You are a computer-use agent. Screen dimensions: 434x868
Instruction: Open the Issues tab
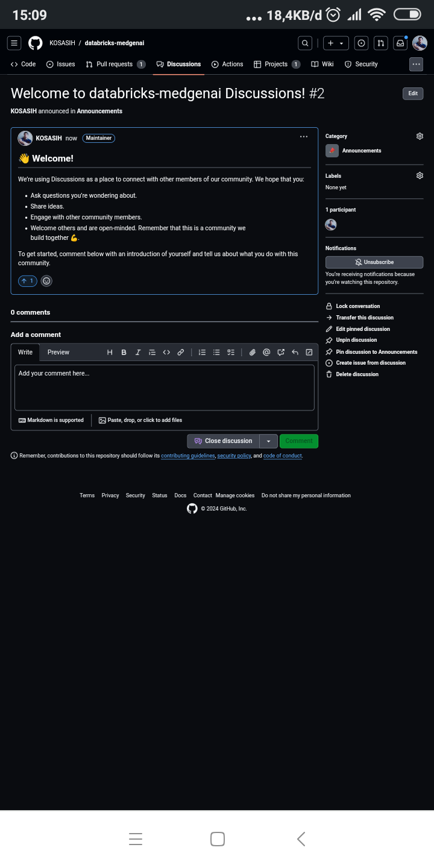[x=61, y=64]
